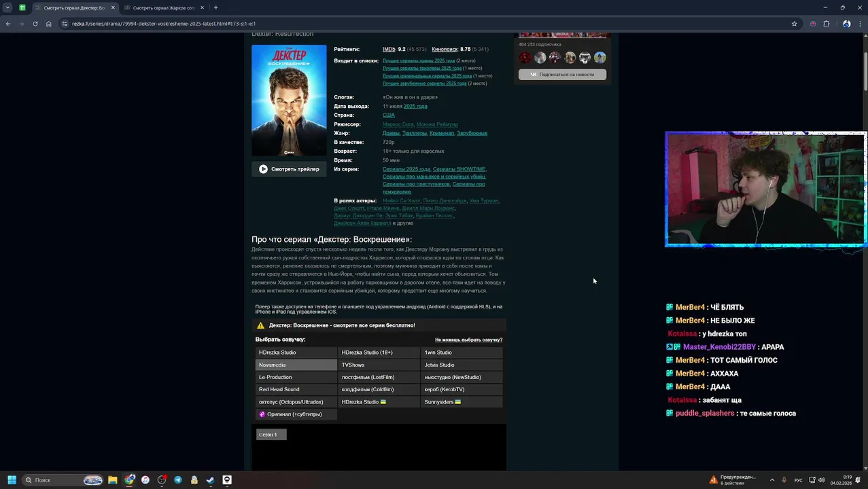The image size is (868, 489).
Task: Select лостфильм (LostFilm) voiceover
Action: [x=379, y=377]
